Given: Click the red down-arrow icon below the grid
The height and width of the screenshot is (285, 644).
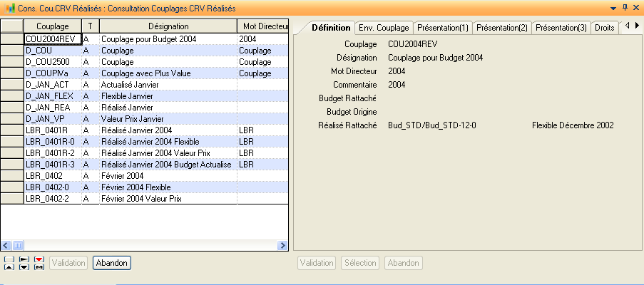Looking at the screenshot, I should (39, 259).
